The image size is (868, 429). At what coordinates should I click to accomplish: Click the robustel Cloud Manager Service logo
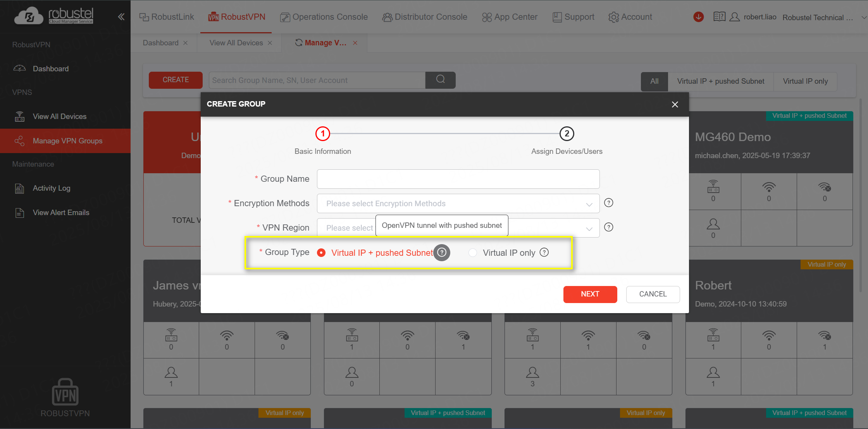pos(54,16)
